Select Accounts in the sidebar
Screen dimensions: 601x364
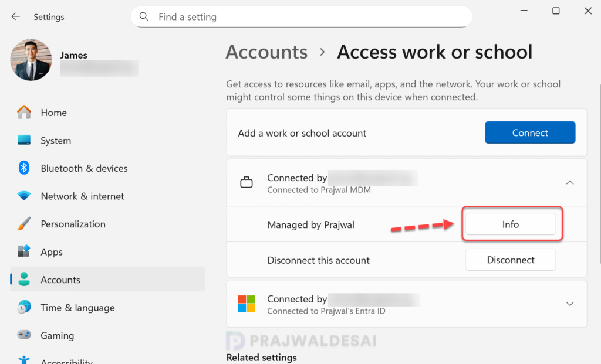[107, 280]
